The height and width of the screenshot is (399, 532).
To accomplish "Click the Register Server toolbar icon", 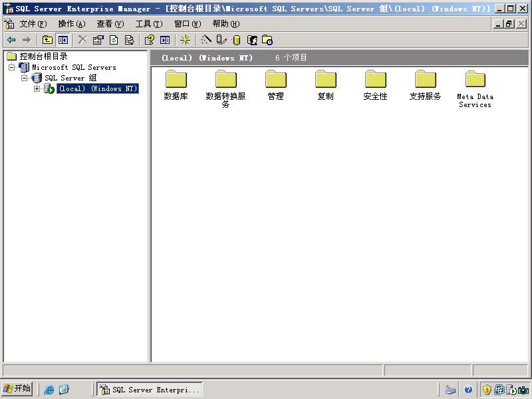I will coord(221,40).
